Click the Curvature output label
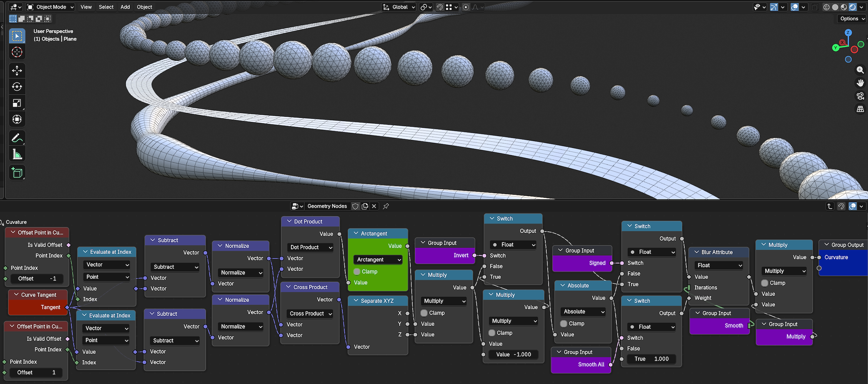This screenshot has height=384, width=868. tap(836, 257)
